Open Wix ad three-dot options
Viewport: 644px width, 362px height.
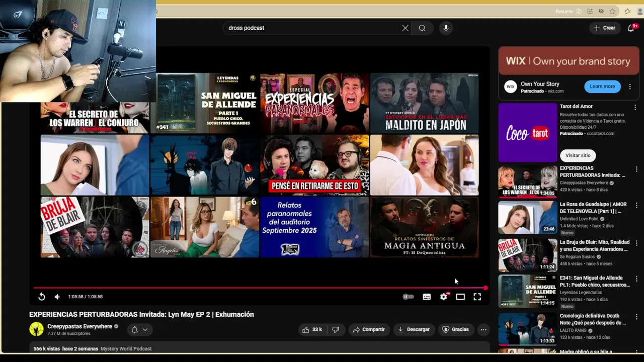coord(630,86)
